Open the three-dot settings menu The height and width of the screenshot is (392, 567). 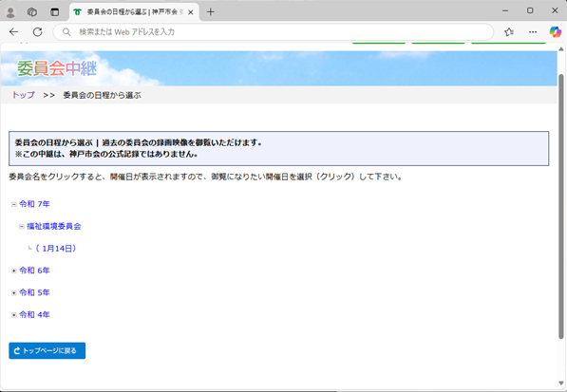(x=533, y=31)
